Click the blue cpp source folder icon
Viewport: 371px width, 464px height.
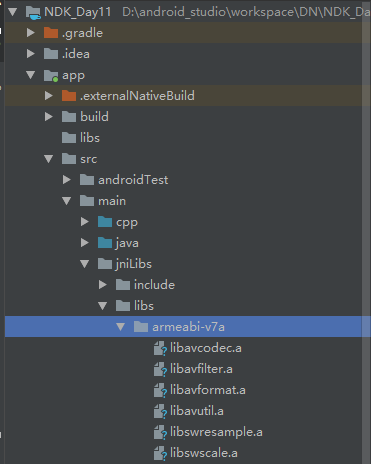pos(105,222)
